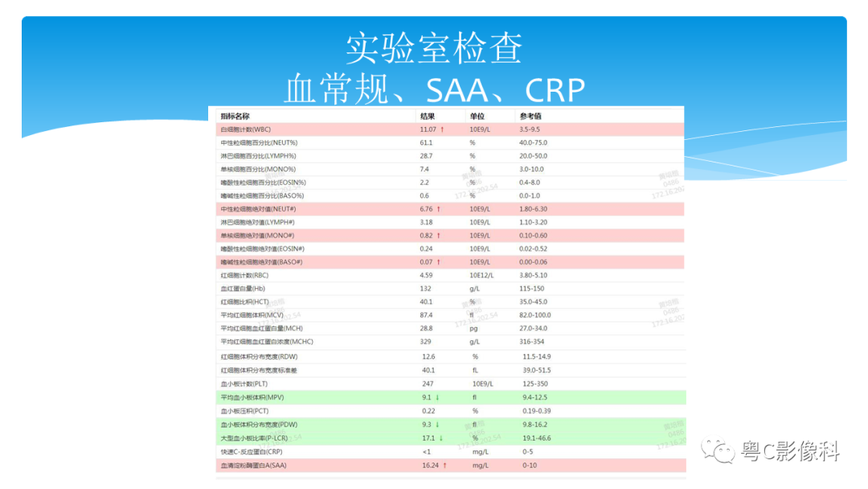The image size is (868, 489).
Task: Select the 单位 column header
Action: (477, 117)
